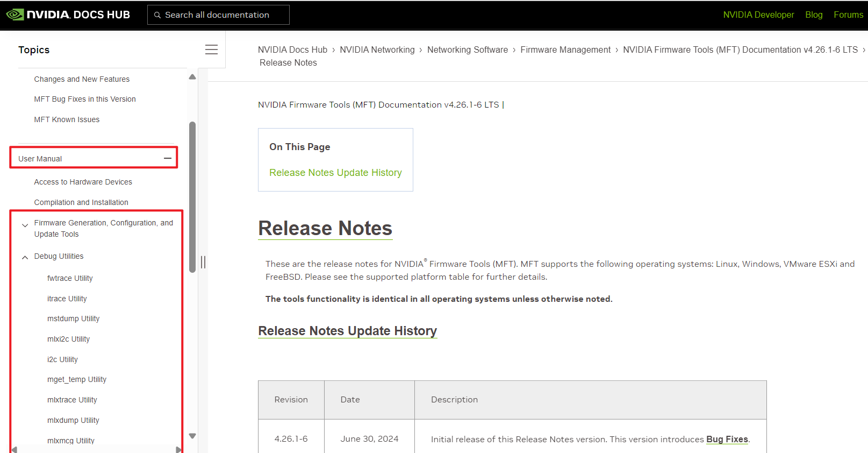Screen dimensions: 868x453
Task: Click the sidebar scroll up arrow
Action: [x=192, y=77]
